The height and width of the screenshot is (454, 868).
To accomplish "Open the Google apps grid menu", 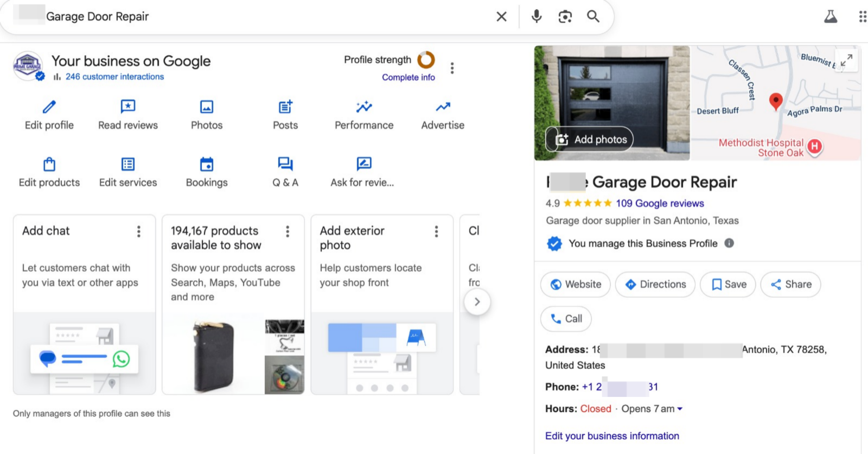I will click(861, 16).
